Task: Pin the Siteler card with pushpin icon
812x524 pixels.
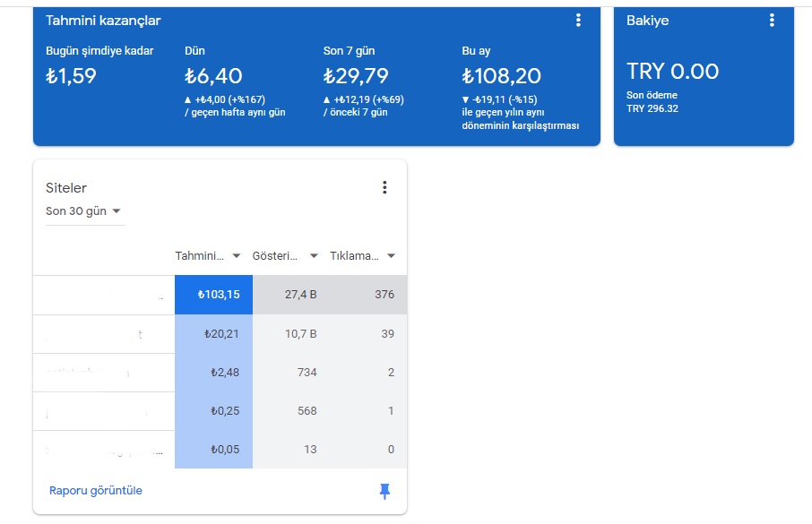Action: pyautogui.click(x=384, y=491)
